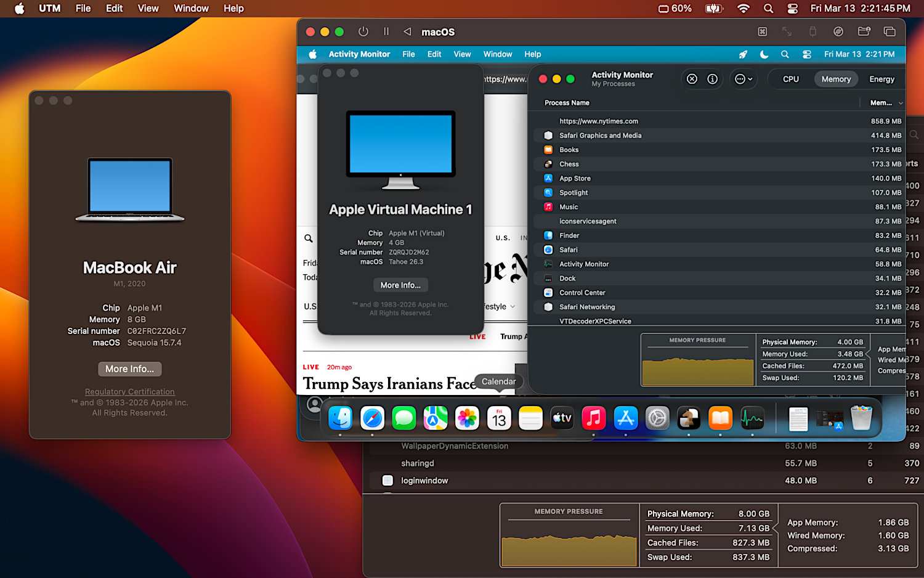The height and width of the screenshot is (578, 924).
Task: Click the search magnifier on the nytimes page
Action: [x=309, y=238]
